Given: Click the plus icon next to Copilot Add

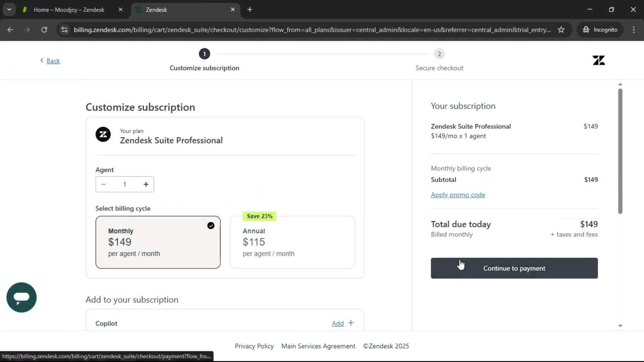Looking at the screenshot, I should (x=351, y=323).
